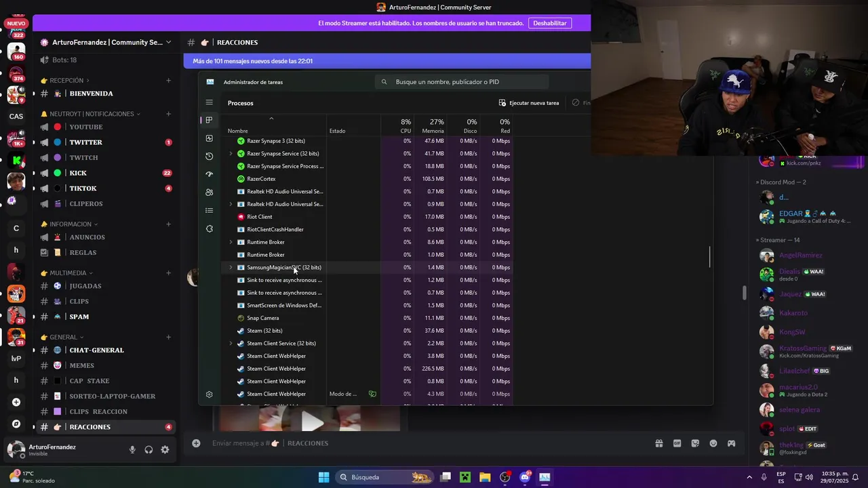Expand the SamsungMagicianSVC (32 bits) process
Screen dimensions: 868x488
pyautogui.click(x=231, y=268)
